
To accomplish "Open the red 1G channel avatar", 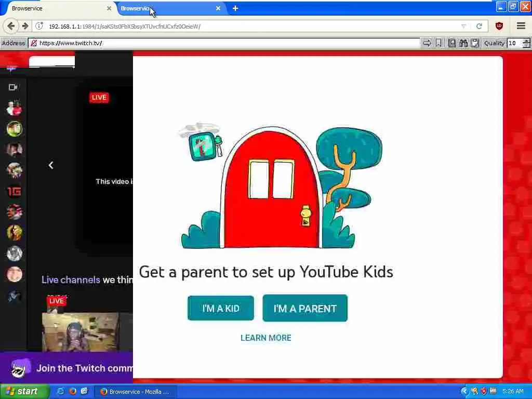I will click(x=14, y=191).
